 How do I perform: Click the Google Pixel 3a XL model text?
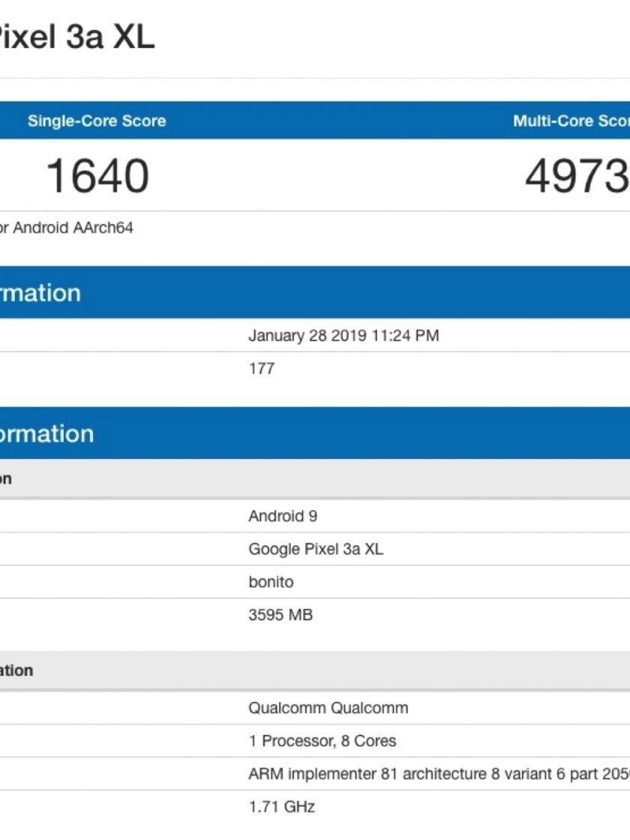316,549
